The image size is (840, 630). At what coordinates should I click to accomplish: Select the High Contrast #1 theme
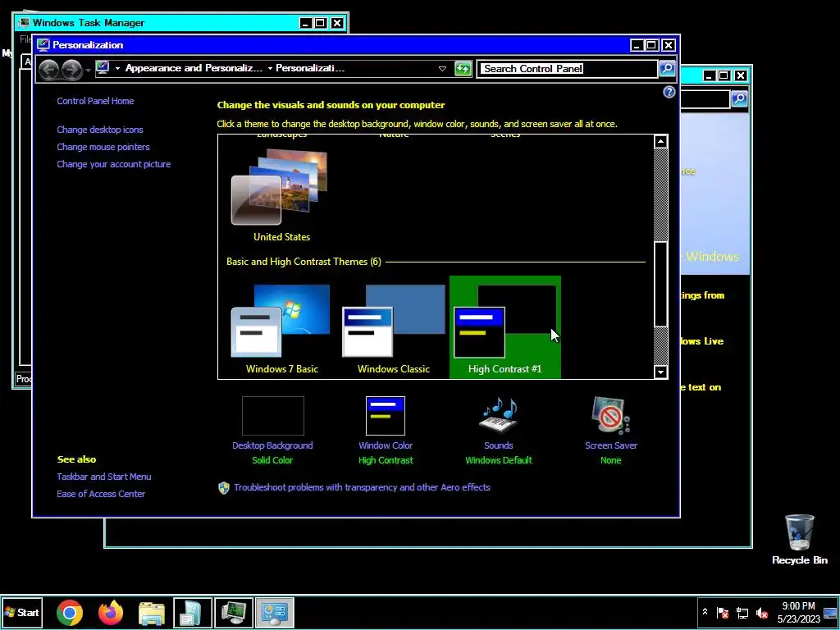point(505,326)
